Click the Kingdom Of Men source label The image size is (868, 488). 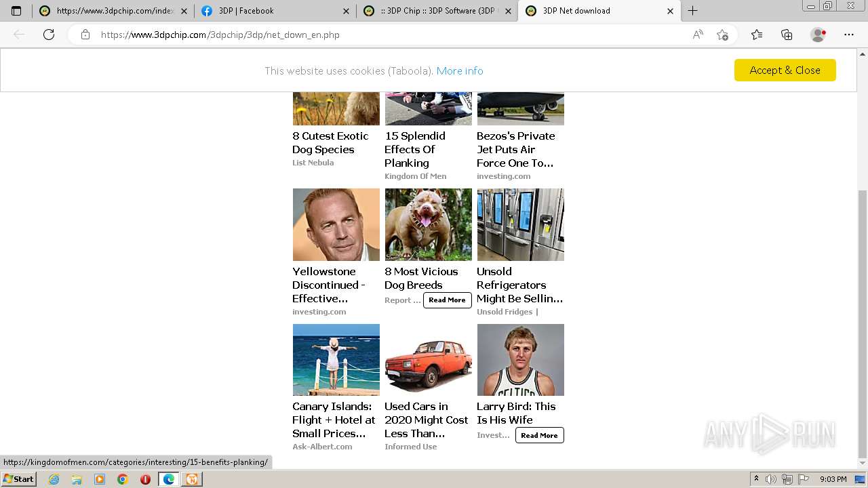[416, 176]
